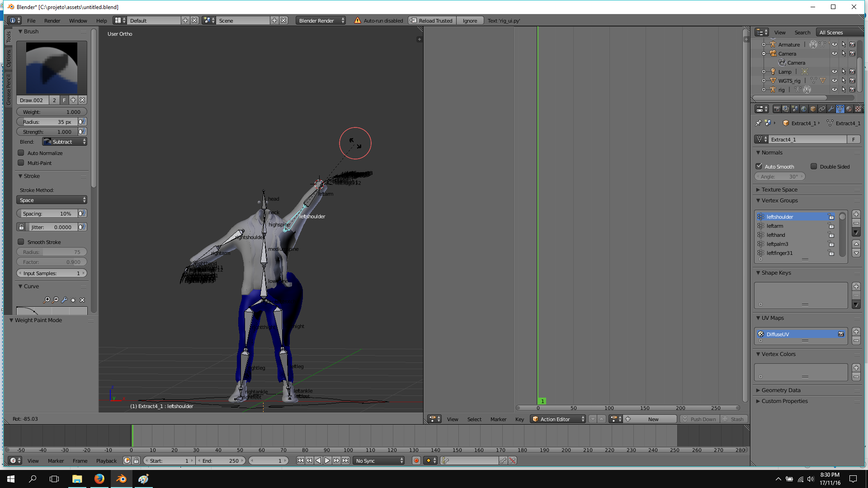This screenshot has height=488, width=868.
Task: Open the Render properties tab (camera icon)
Action: (x=777, y=109)
